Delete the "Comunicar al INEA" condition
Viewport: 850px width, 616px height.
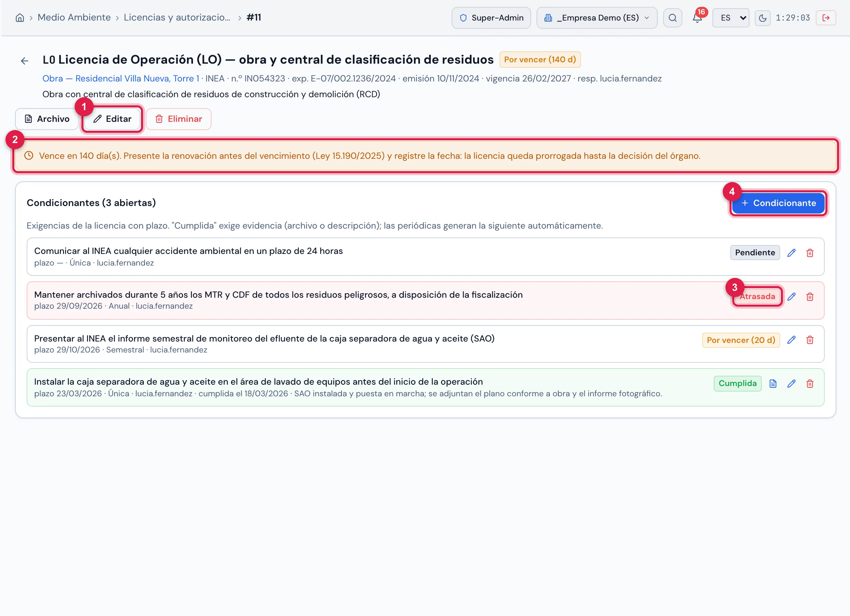[x=810, y=253]
